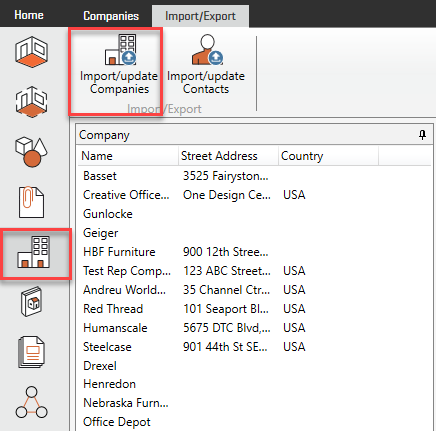This screenshot has width=436, height=431.
Task: Open the stacked documents sidebar icon
Action: tap(31, 352)
